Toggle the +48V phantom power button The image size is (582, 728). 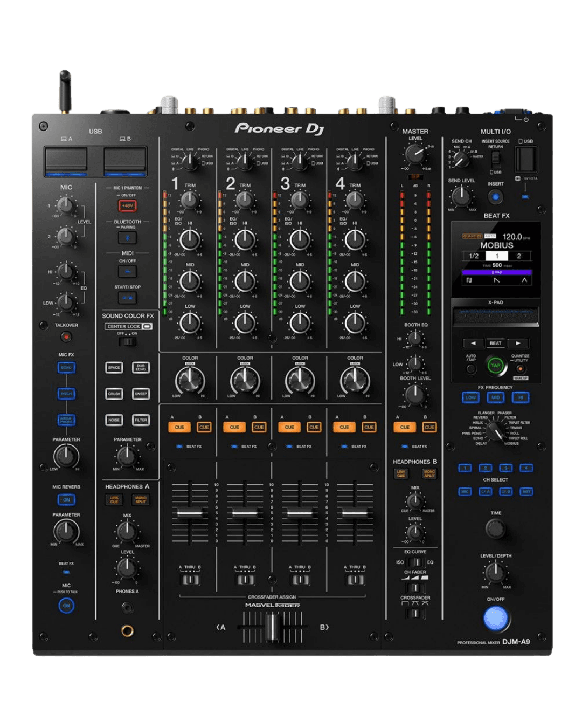coord(128,205)
